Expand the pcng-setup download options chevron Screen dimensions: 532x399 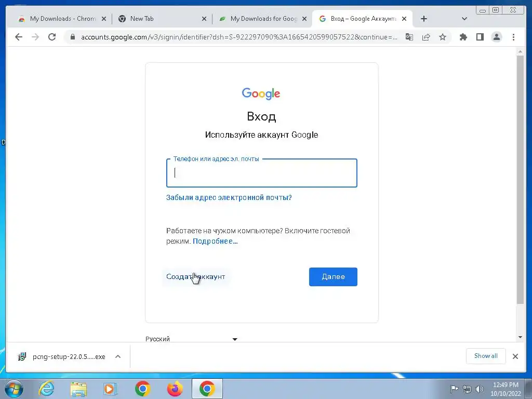tap(118, 356)
